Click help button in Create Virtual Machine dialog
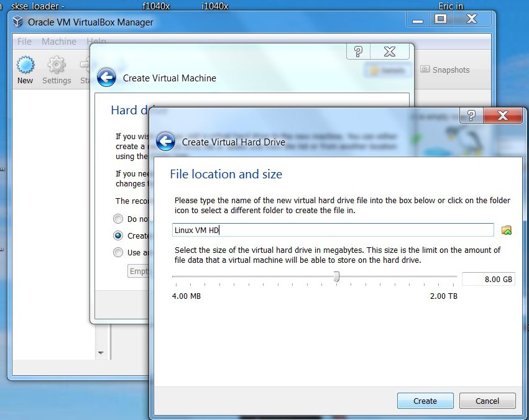 coord(358,52)
